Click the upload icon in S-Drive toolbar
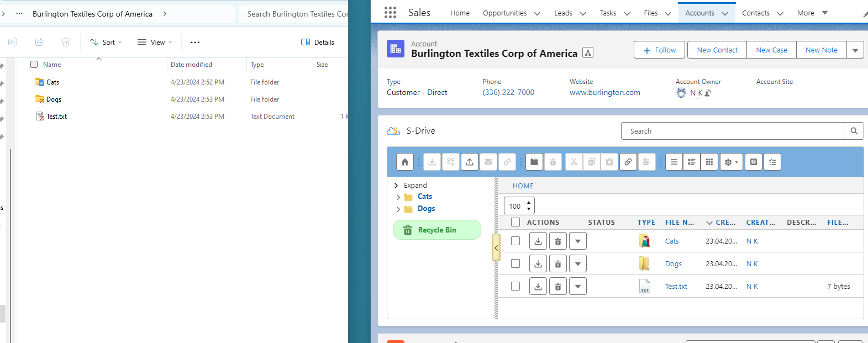The width and height of the screenshot is (868, 343). [470, 162]
